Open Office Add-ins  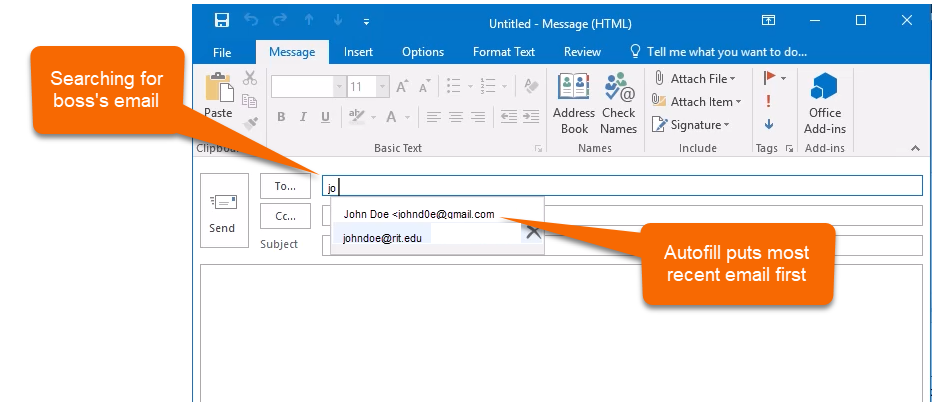826,102
